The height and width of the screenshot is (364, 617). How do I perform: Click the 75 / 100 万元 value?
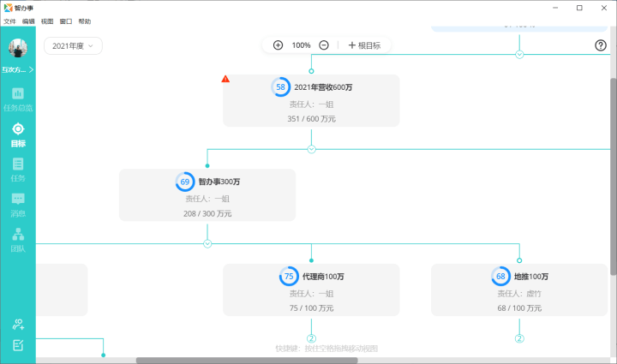tap(311, 308)
